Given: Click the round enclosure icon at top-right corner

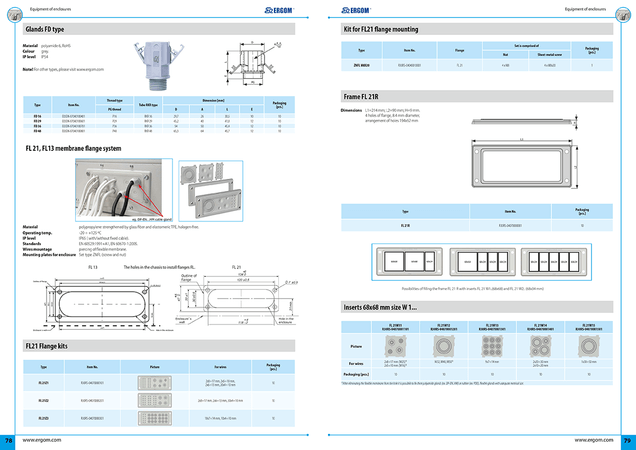Looking at the screenshot, I should (623, 15).
